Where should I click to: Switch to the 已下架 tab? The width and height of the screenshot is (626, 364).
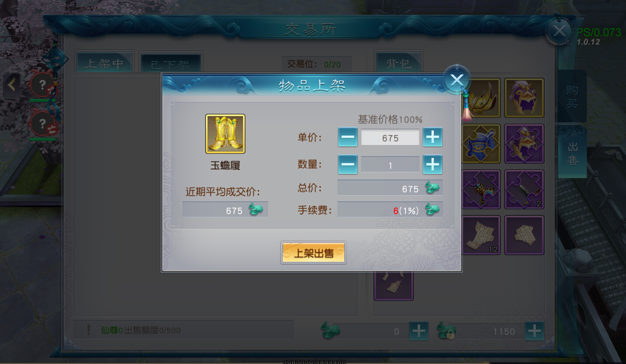170,64
